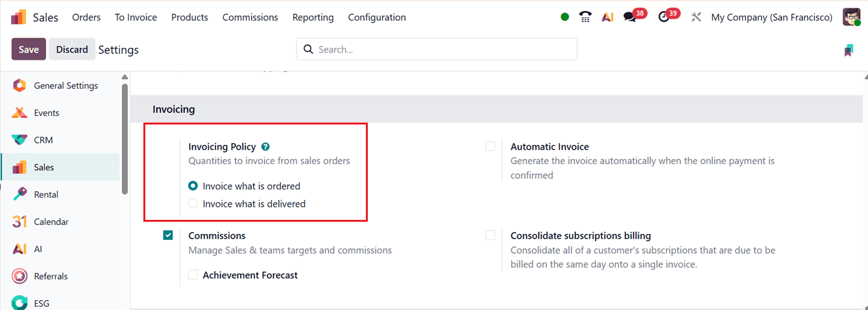The image size is (868, 310).
Task: Click the user avatar in top right
Action: click(x=851, y=18)
